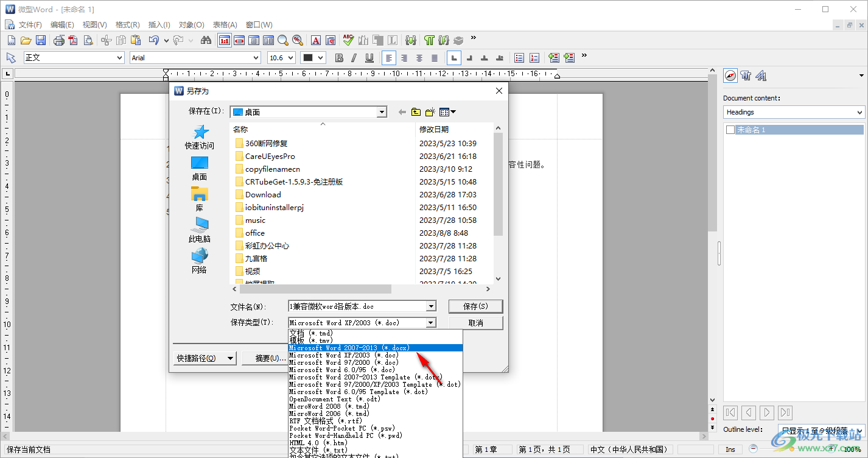Choose RTF 文档格式 (*.rtf) type
The height and width of the screenshot is (458, 868).
coord(375,421)
